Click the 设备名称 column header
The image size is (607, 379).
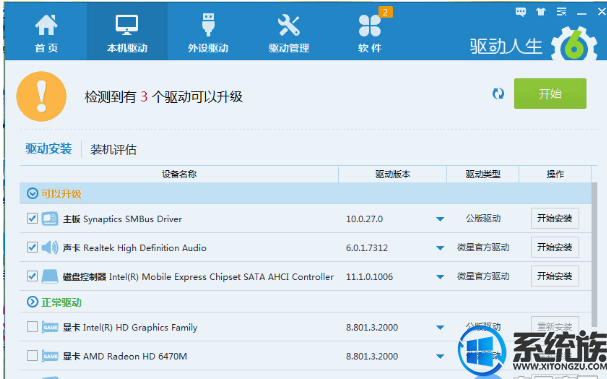click(179, 174)
